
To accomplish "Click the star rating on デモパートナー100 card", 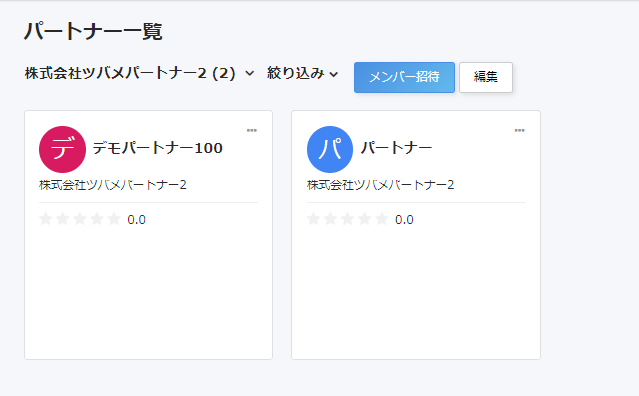I will click(x=80, y=219).
